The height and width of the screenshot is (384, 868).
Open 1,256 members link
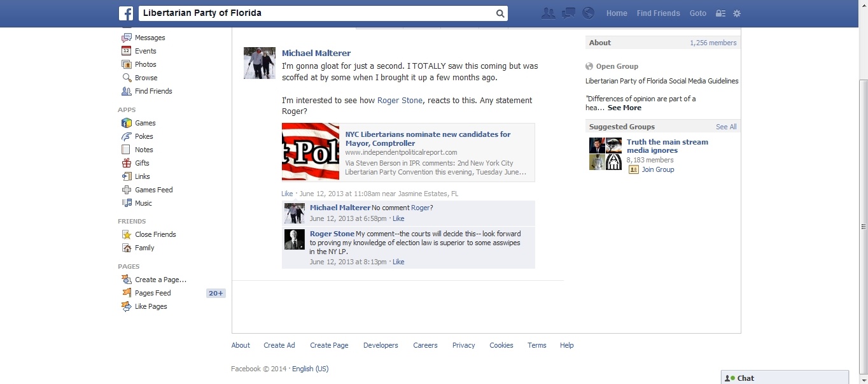(x=713, y=43)
